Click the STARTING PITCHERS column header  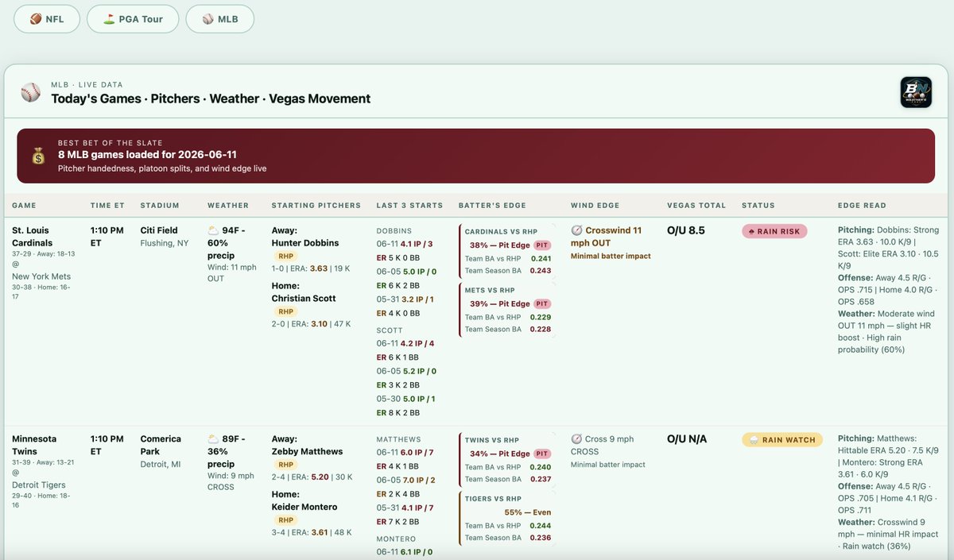point(316,205)
